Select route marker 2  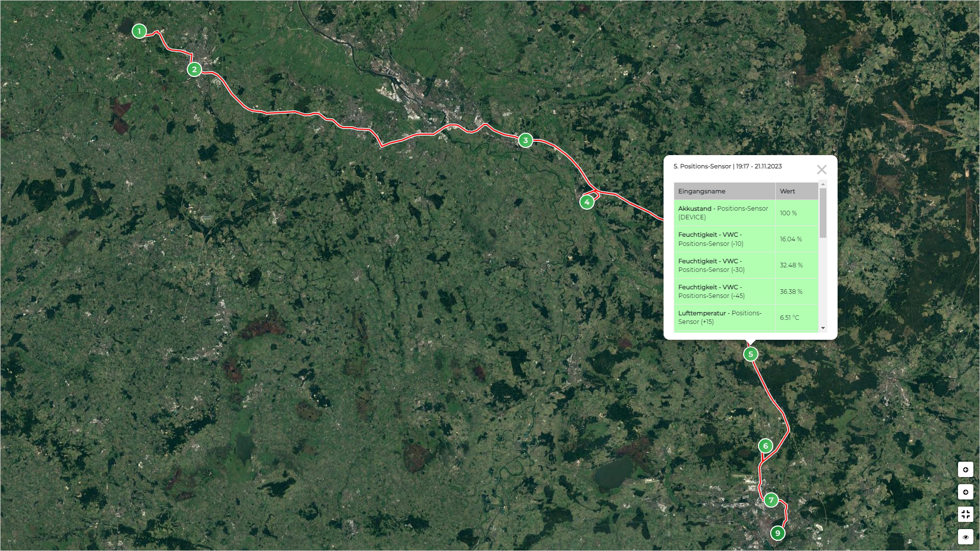coord(194,69)
